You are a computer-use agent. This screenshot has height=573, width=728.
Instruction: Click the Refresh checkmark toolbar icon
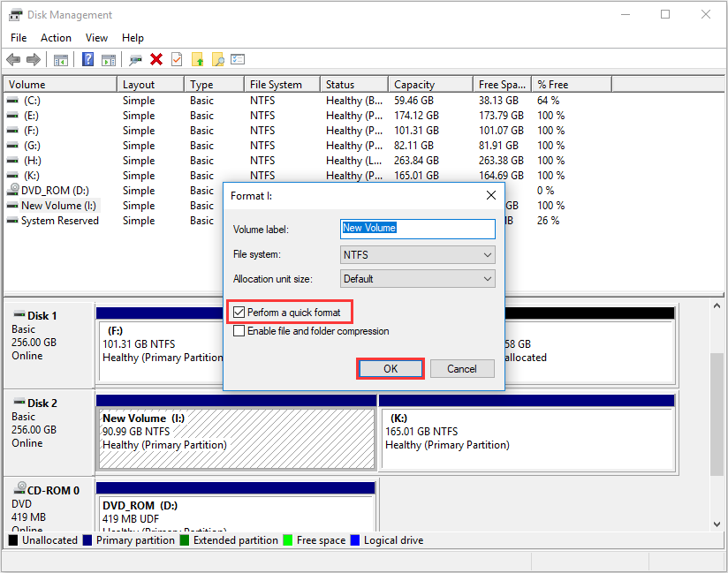178,59
